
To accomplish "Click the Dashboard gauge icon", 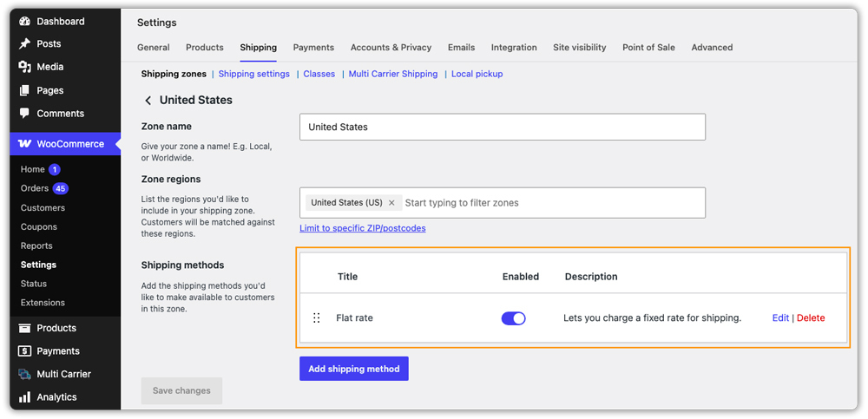I will 24,22.
